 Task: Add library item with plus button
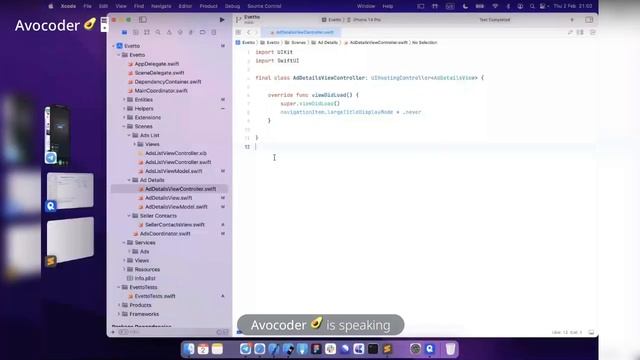pyautogui.click(x=572, y=20)
